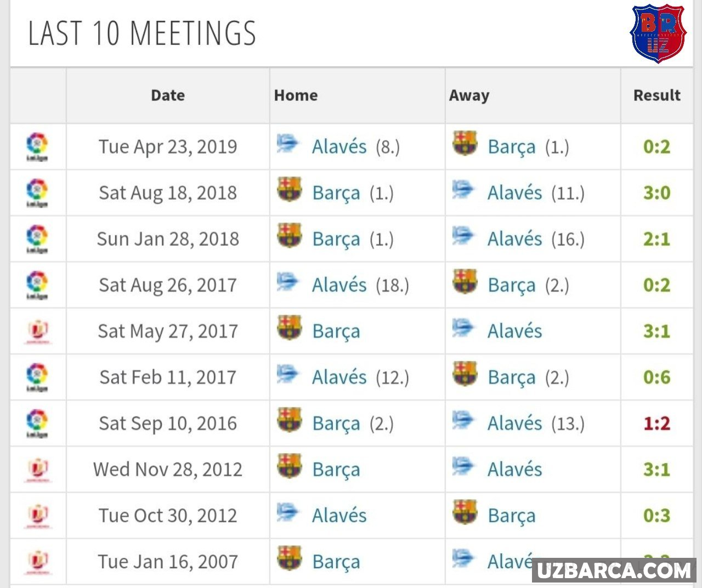Click Copa del Rey icon for May 27, 2017
The image size is (702, 588).
click(x=37, y=331)
